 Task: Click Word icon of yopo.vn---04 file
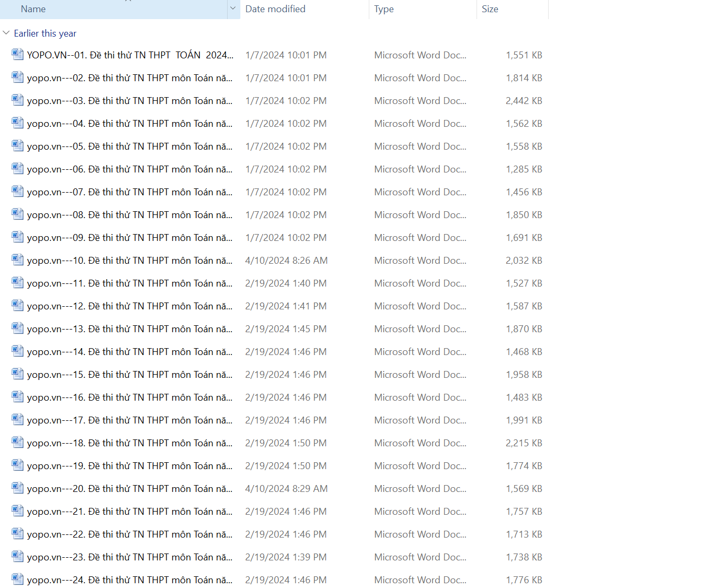18,123
